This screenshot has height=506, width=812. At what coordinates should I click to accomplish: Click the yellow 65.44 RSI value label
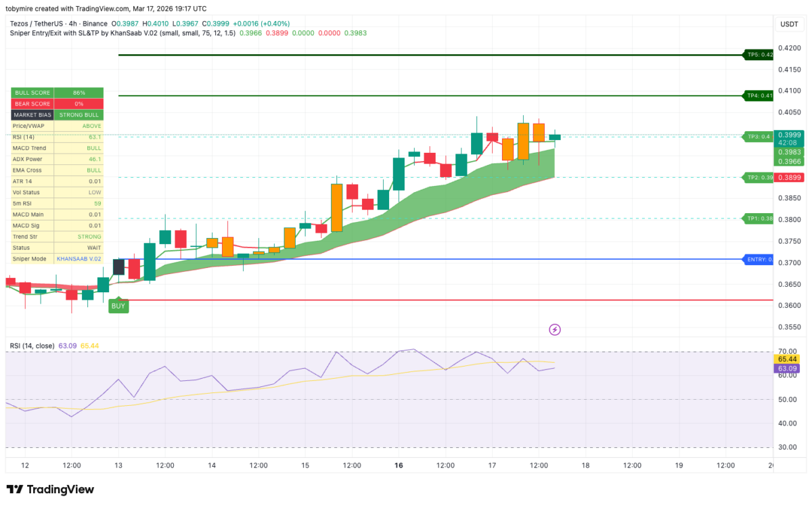click(x=789, y=359)
